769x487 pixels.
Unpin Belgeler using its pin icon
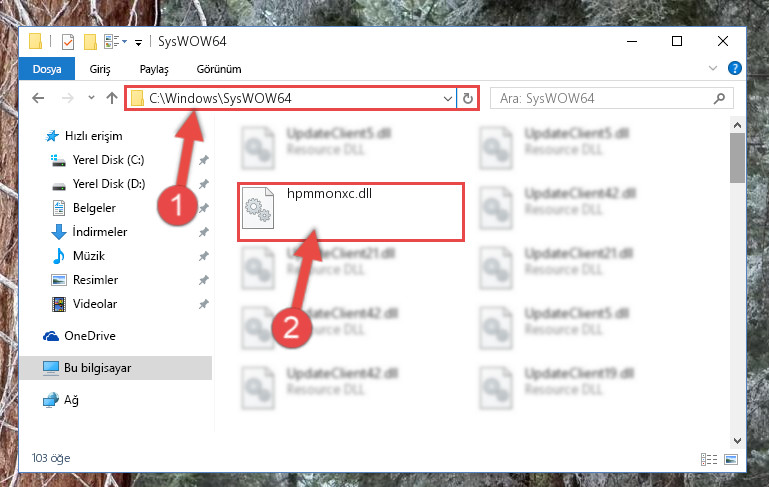[204, 208]
